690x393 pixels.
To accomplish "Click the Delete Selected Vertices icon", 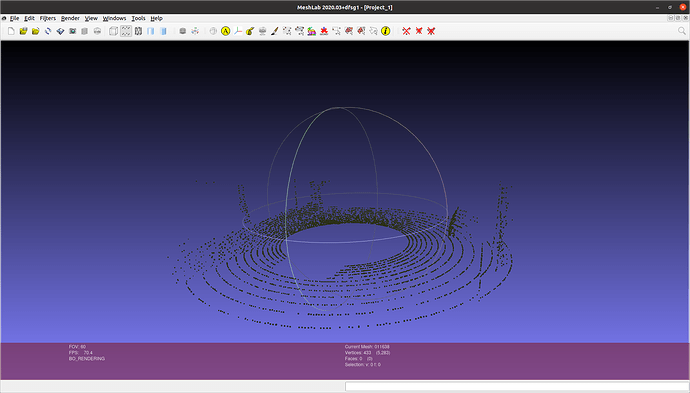I will 406,31.
